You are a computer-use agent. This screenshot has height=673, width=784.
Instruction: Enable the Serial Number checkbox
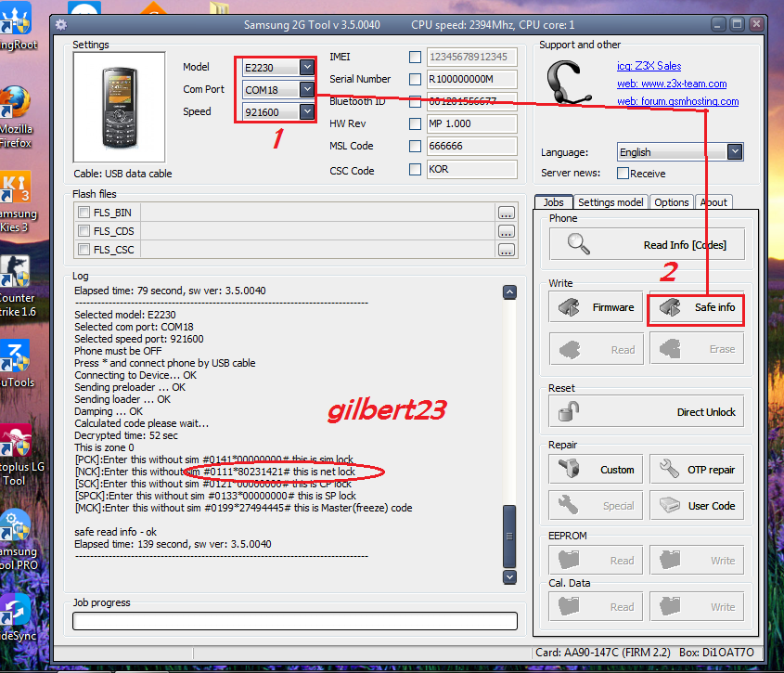click(415, 79)
